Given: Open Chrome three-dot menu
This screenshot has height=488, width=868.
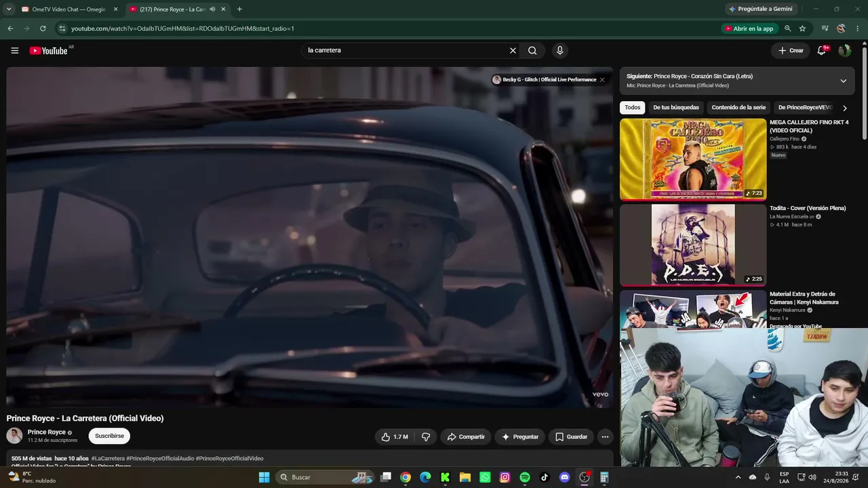Looking at the screenshot, I should tap(858, 28).
